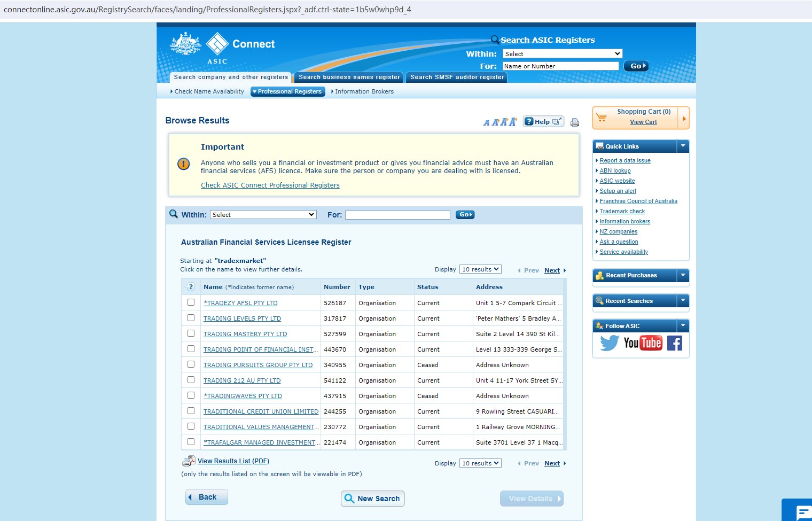812x521 pixels.
Task: Click the PDF icon beside View Results List
Action: click(x=189, y=461)
